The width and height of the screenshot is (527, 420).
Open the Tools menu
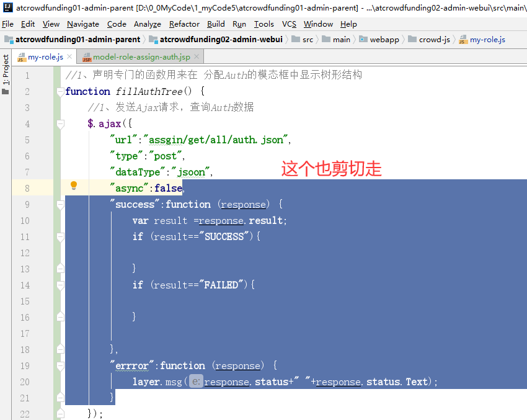(x=264, y=24)
